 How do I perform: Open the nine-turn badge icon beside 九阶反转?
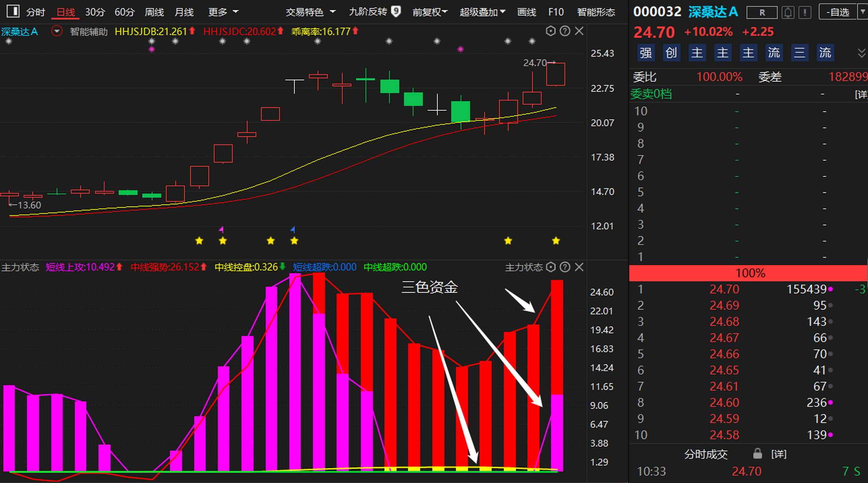click(x=396, y=12)
